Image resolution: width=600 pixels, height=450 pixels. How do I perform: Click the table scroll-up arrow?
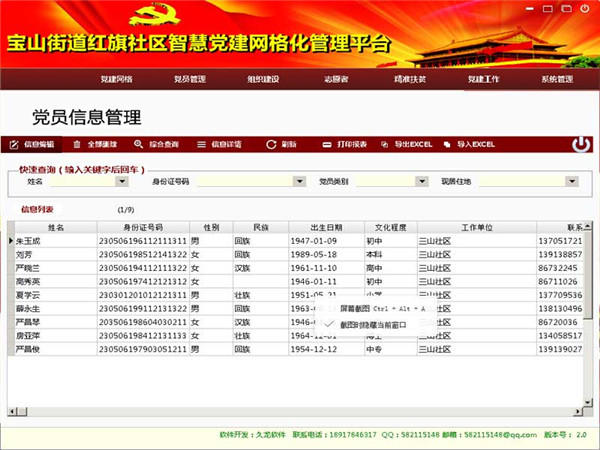(x=588, y=226)
